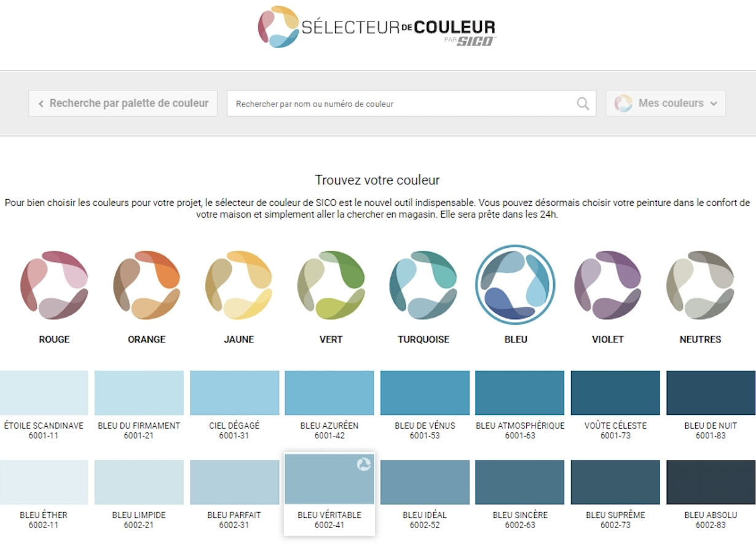The image size is (756, 546).
Task: Expand the Mes couleurs dropdown
Action: click(666, 103)
